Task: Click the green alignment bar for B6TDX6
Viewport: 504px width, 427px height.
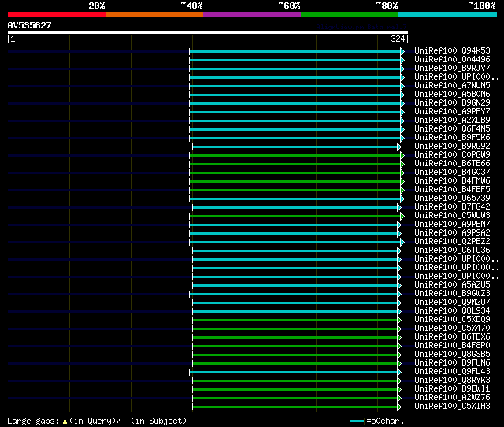Action: point(295,337)
